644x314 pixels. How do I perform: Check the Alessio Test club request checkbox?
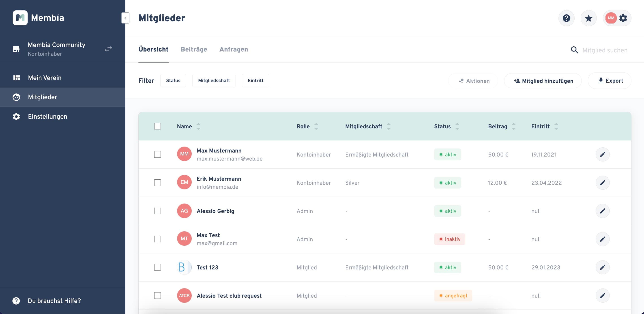coord(157,296)
